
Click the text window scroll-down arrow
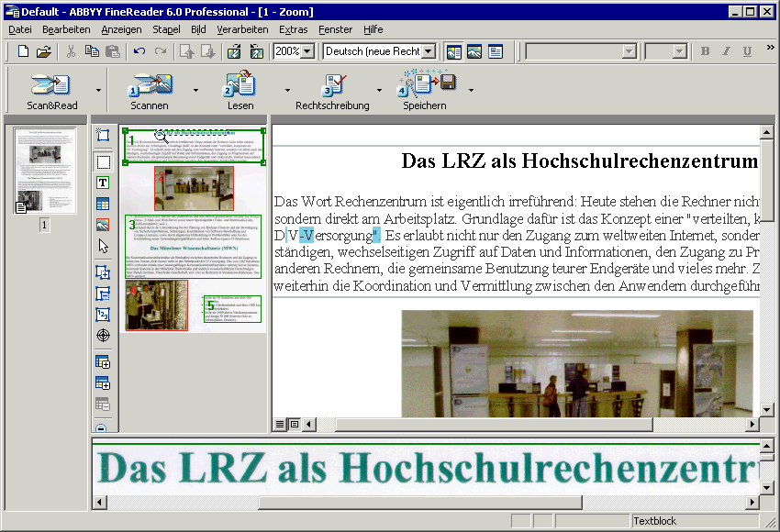click(766, 410)
